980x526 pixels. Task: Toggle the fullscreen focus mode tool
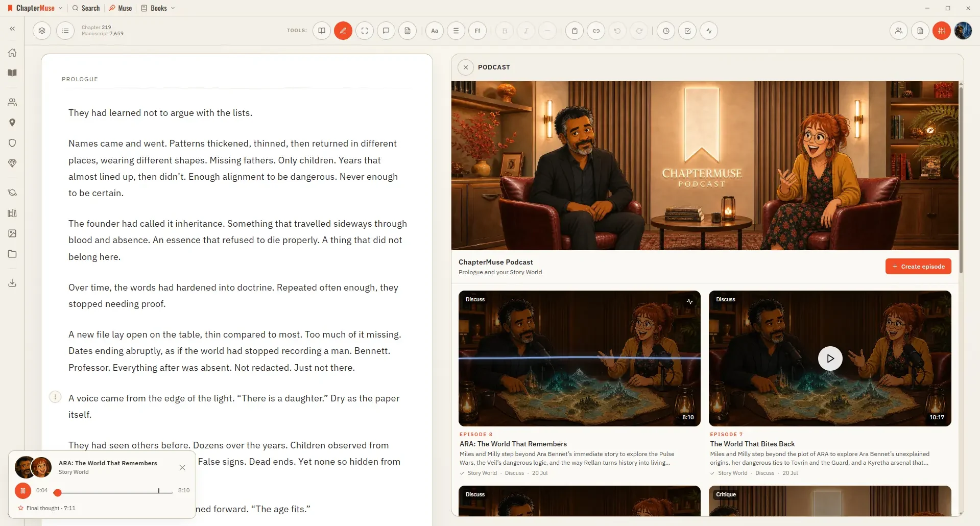365,31
